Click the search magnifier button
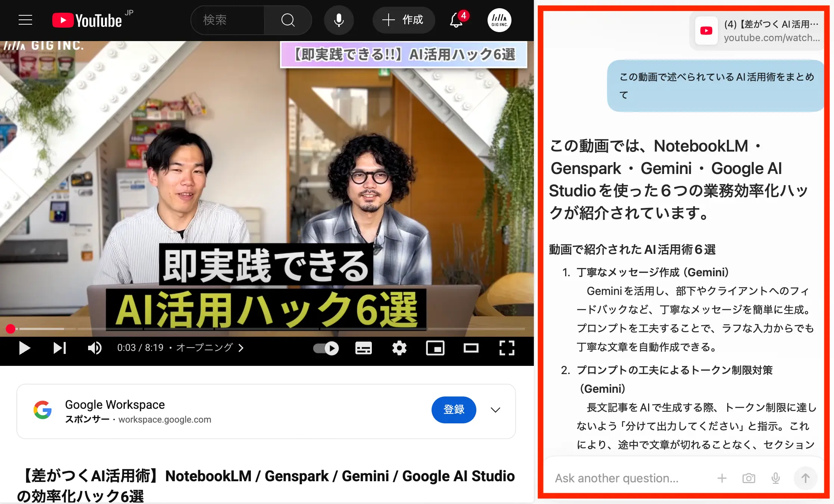 [288, 20]
